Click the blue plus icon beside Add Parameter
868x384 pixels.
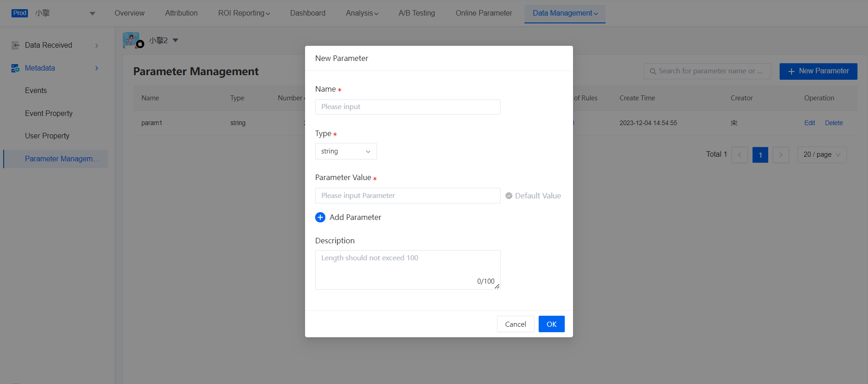tap(320, 217)
